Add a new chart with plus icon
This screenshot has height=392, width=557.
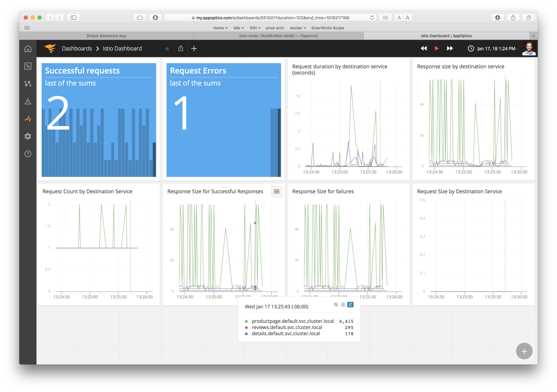[194, 48]
